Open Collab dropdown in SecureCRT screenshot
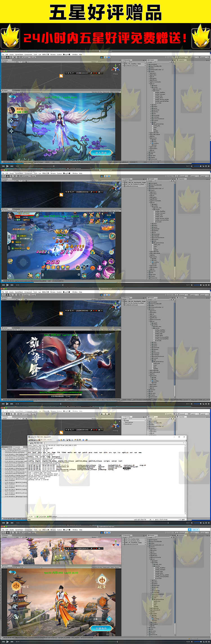211x644 pixels. [169, 414]
